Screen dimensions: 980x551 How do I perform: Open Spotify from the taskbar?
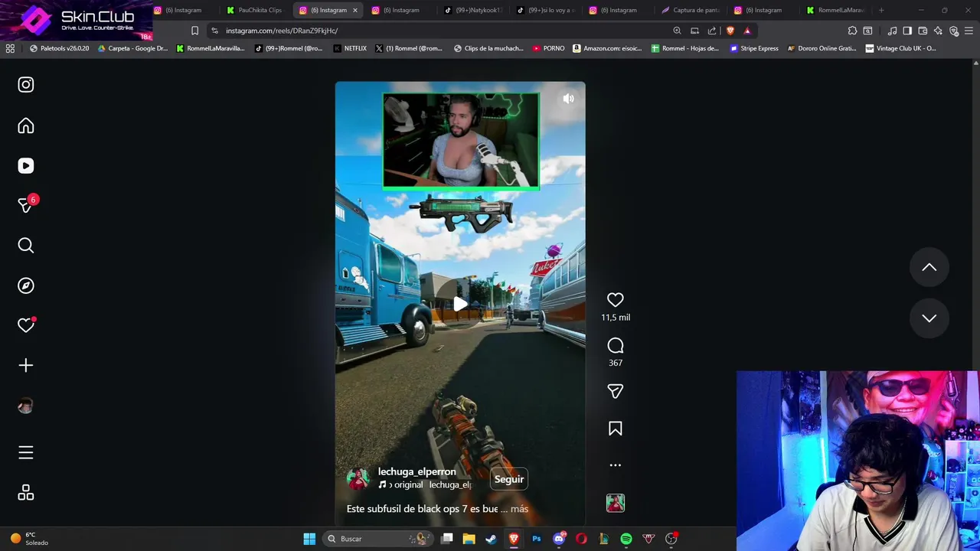626,539
